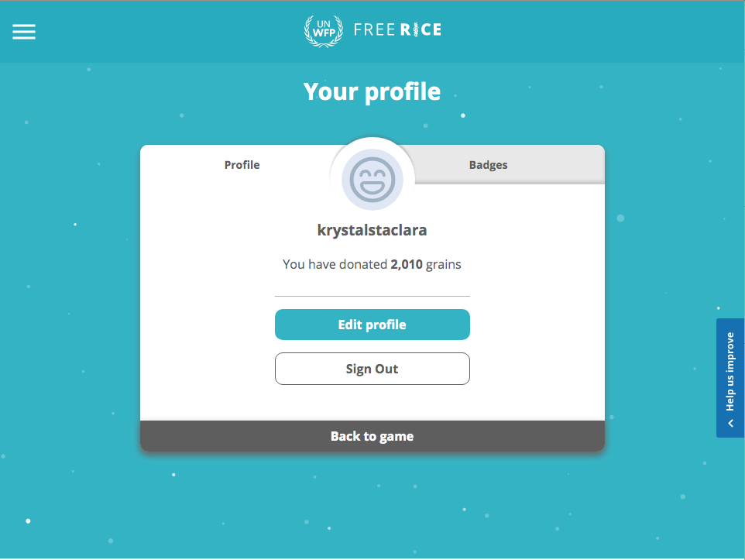Sign out of the account

(372, 369)
